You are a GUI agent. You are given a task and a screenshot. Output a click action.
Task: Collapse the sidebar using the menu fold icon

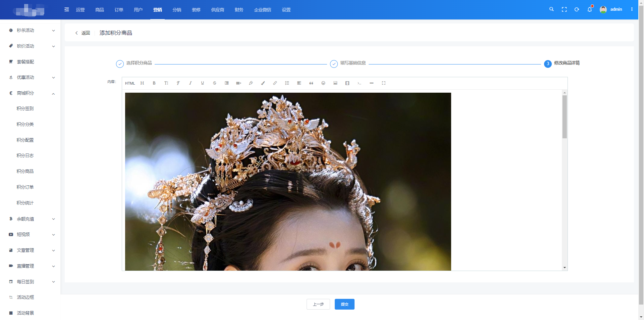pos(67,9)
